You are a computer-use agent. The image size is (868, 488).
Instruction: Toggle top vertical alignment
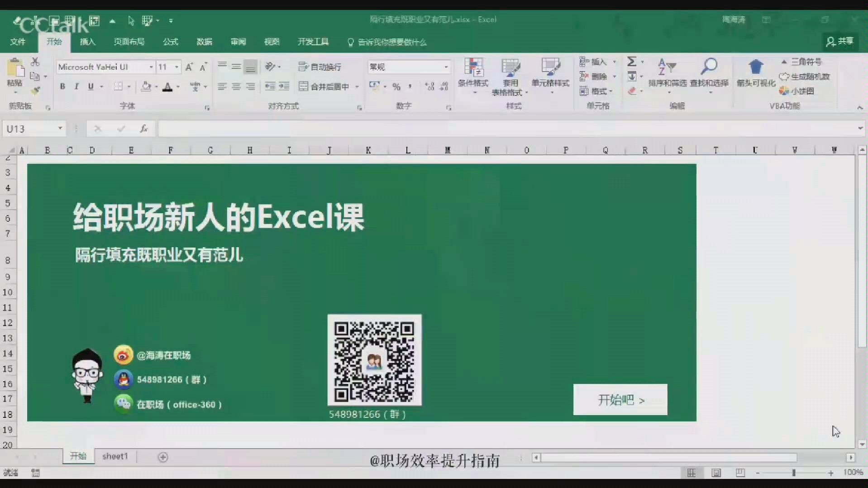pyautogui.click(x=222, y=66)
